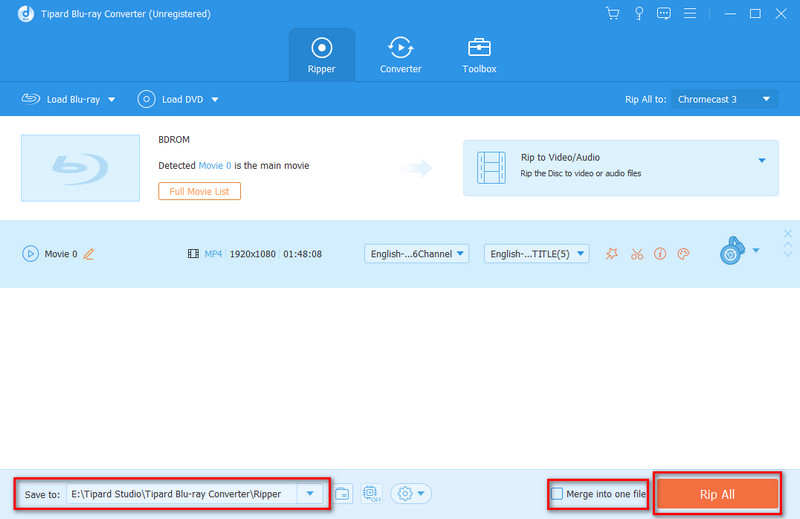The height and width of the screenshot is (519, 800).
Task: Expand Load DVD dropdown arrow
Action: pos(215,100)
